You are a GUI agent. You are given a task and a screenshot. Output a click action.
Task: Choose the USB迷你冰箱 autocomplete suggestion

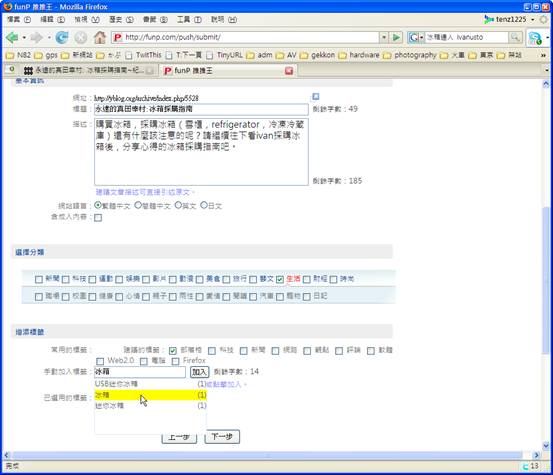pyautogui.click(x=151, y=384)
